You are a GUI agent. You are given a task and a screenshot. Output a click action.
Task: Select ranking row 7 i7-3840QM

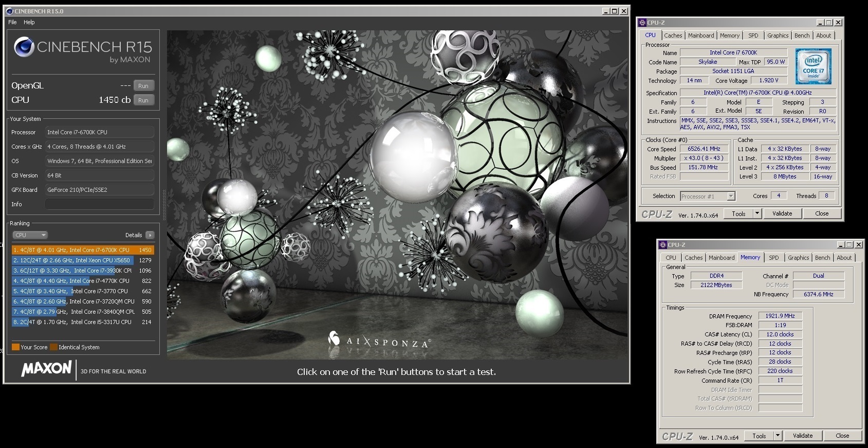click(83, 312)
